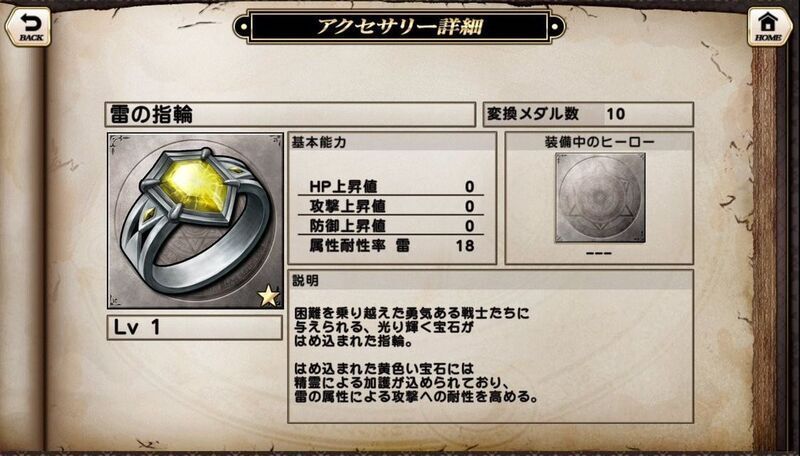Select the 属性耐性率 雷 stat row
The image size is (800, 456).
tap(391, 246)
